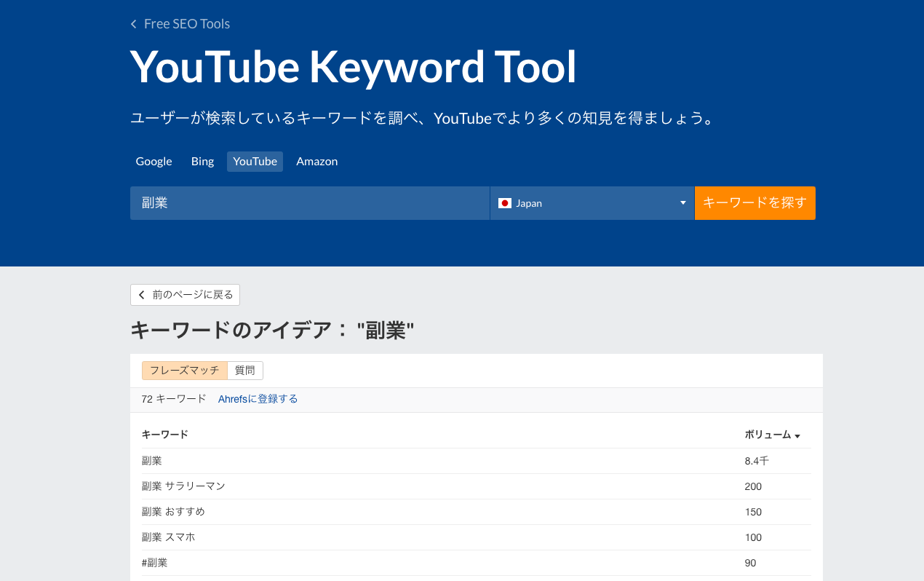This screenshot has width=924, height=581.
Task: Click the volume value 150
Action: coord(753,512)
